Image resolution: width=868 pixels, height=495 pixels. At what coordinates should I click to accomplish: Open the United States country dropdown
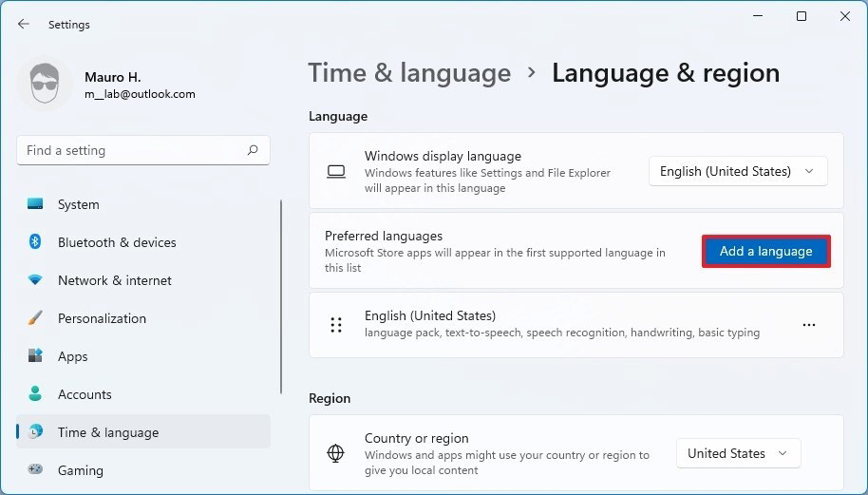coord(739,453)
